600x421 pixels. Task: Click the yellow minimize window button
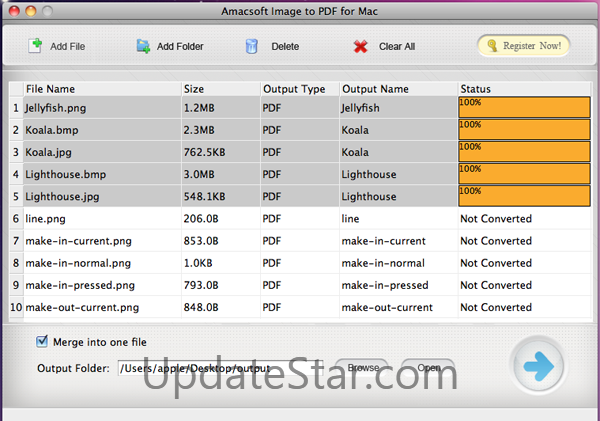click(31, 11)
